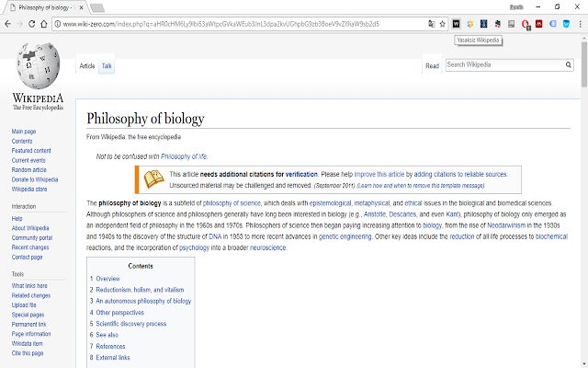
Task: Go to a Random article
Action: [x=28, y=169]
